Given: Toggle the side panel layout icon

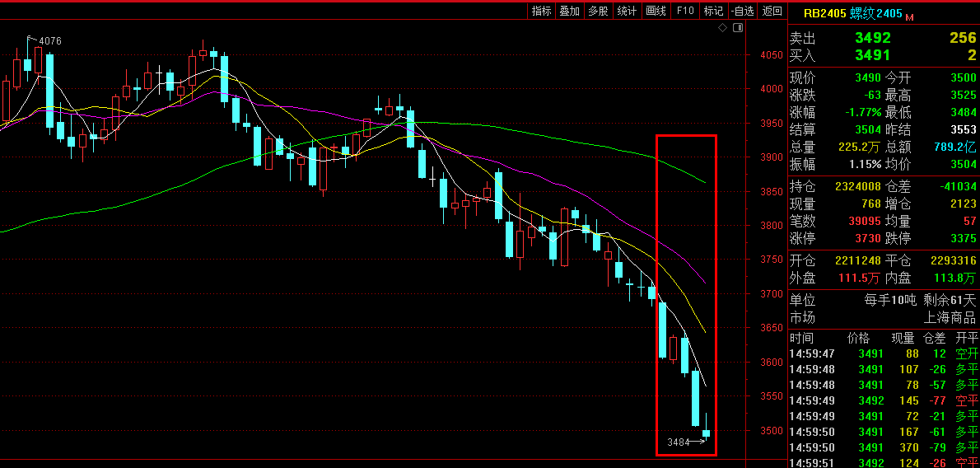Looking at the screenshot, I should [x=737, y=28].
